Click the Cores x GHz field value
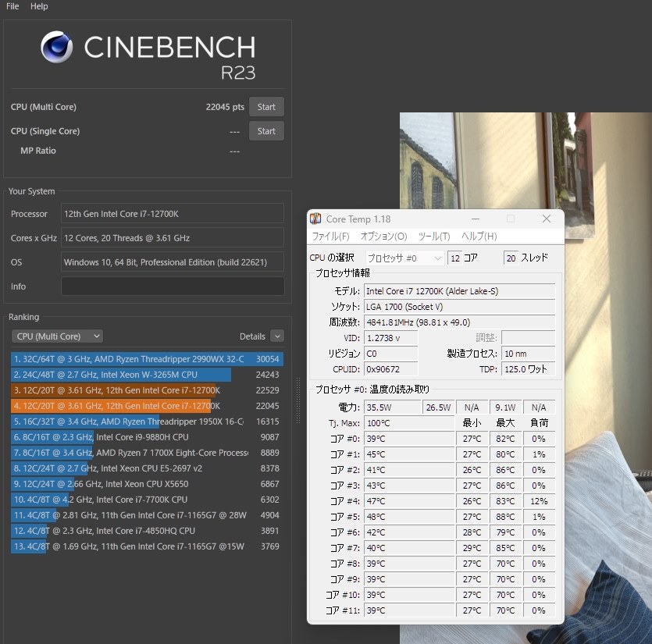The height and width of the screenshot is (644, 652). click(x=173, y=238)
